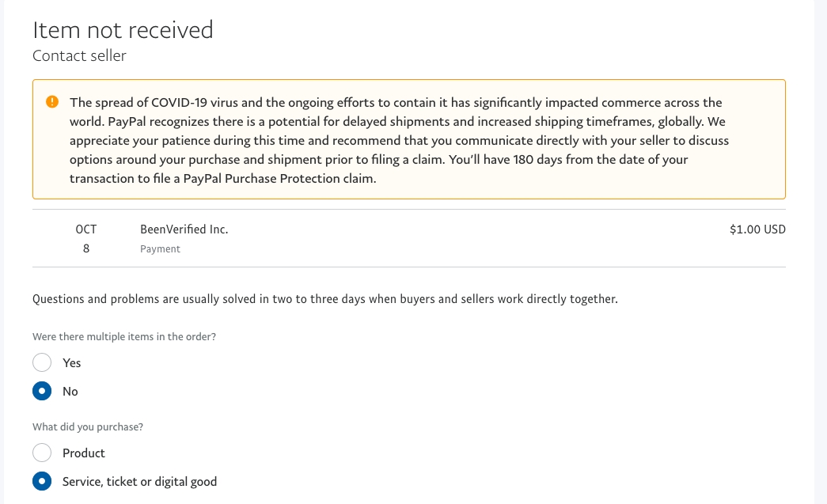Click the What did you purchase prompt
The image size is (827, 504).
click(87, 426)
